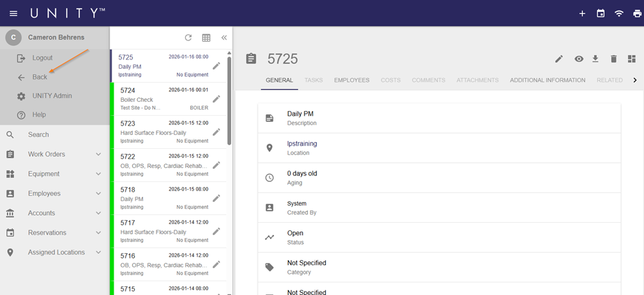Click the work order list scrollbar
This screenshot has height=295, width=644.
pos(229,99)
